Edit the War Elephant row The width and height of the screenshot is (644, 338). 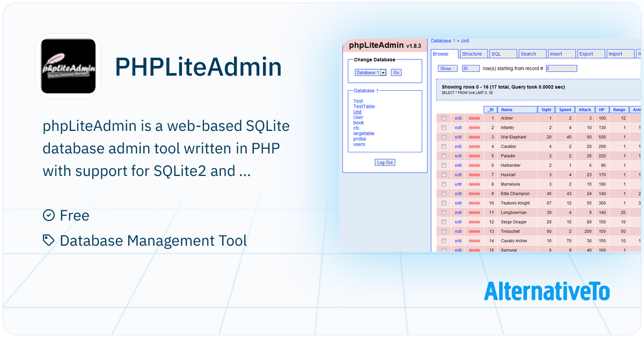(x=458, y=137)
